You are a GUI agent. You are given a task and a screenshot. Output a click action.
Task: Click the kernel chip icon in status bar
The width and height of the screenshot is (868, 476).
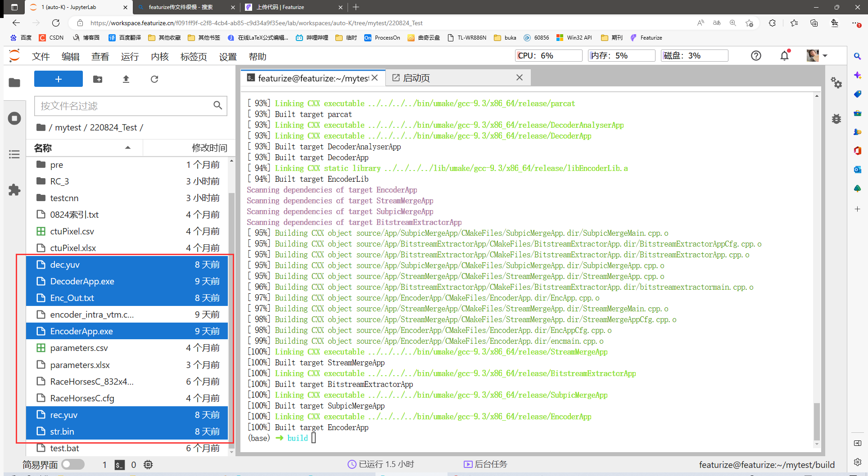coord(148,465)
